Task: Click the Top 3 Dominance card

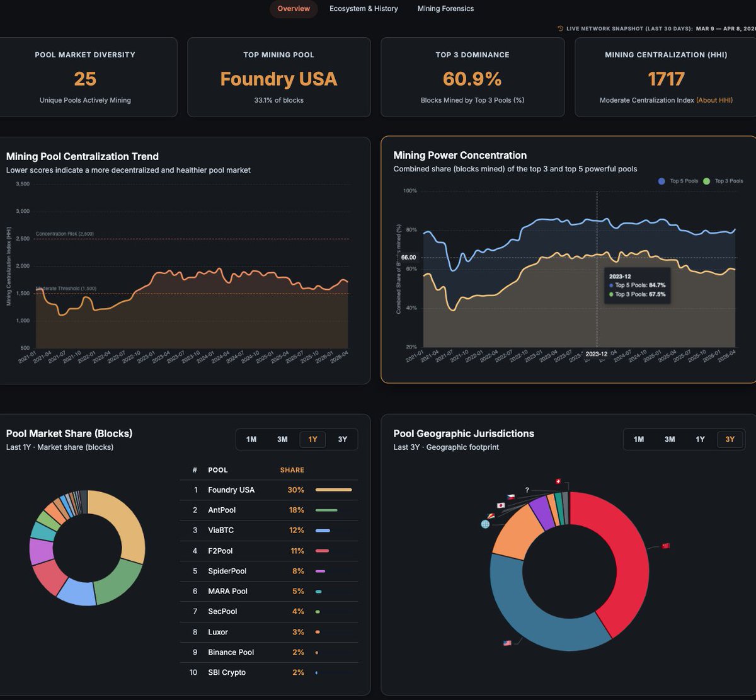Action: pos(472,77)
